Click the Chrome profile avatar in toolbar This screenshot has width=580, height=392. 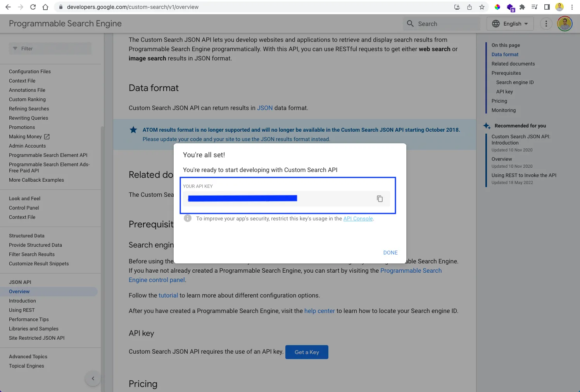[559, 7]
